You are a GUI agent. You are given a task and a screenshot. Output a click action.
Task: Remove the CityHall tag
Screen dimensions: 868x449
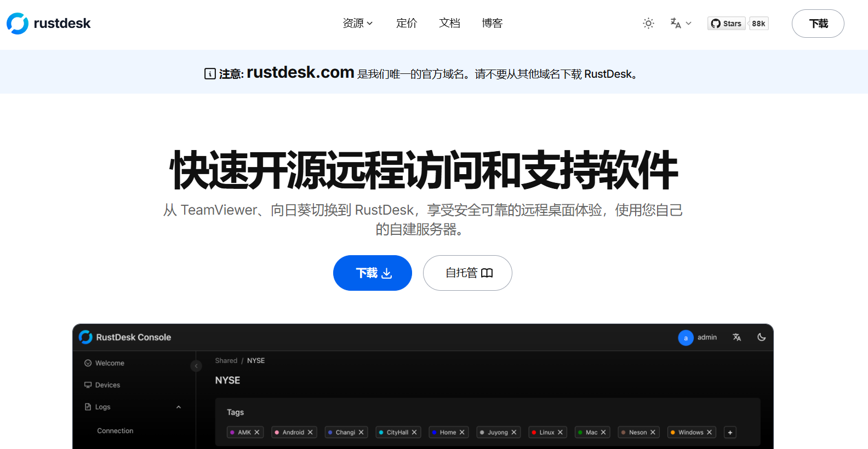pyautogui.click(x=414, y=433)
